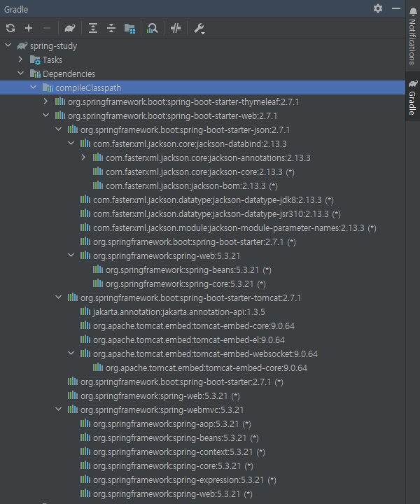Click the Tasks folder gear icon
The height and width of the screenshot is (504, 420).
click(x=35, y=59)
